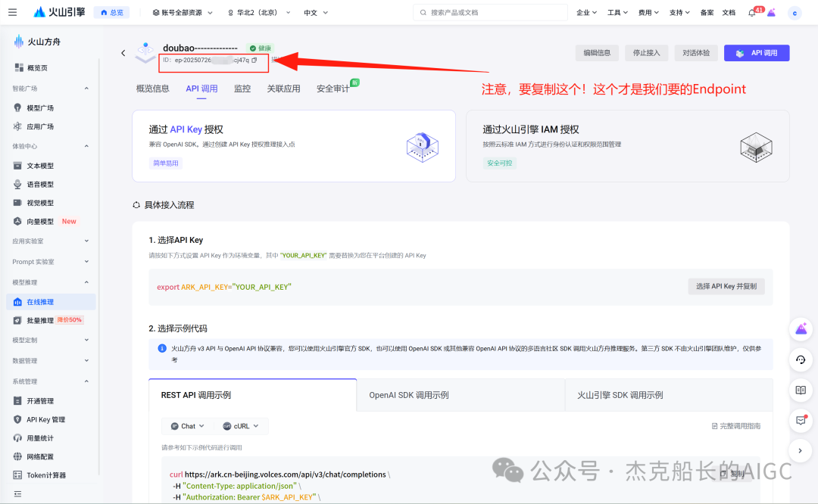Collapse the 体验中心 sidebar section
This screenshot has width=818, height=504.
pyautogui.click(x=52, y=146)
